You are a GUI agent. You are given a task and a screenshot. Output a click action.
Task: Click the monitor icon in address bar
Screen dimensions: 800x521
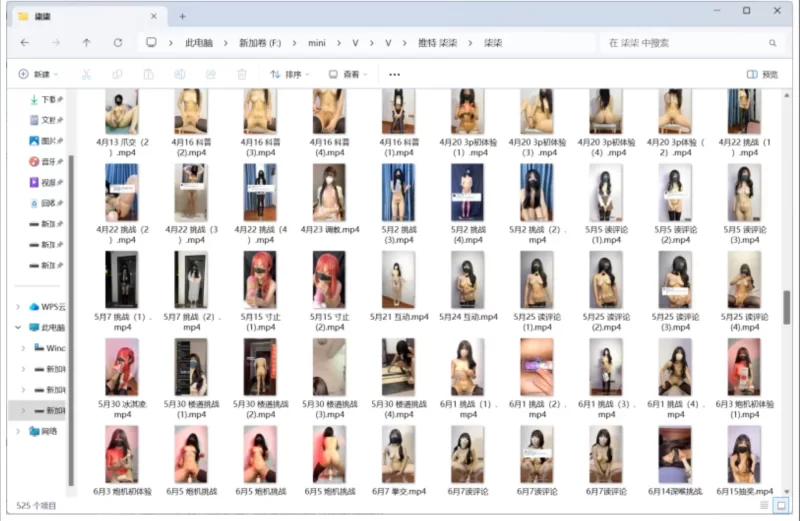(x=151, y=42)
